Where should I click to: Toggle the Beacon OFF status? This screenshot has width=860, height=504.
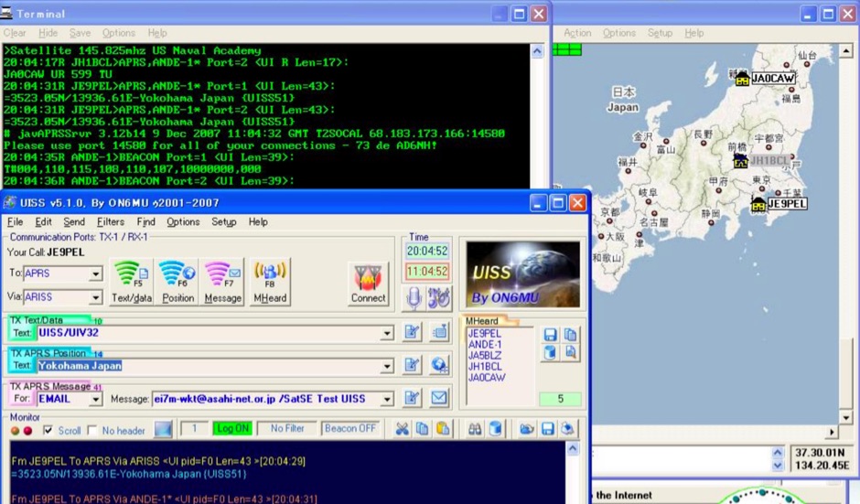click(350, 428)
